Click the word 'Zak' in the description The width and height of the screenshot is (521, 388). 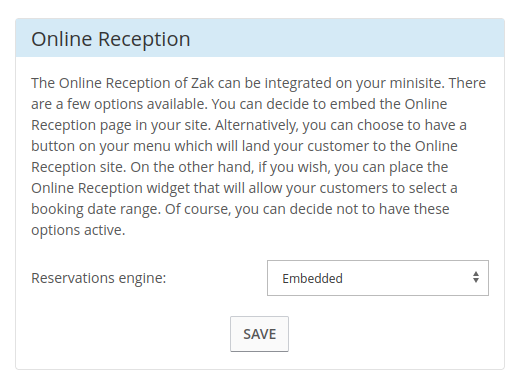pyautogui.click(x=202, y=83)
